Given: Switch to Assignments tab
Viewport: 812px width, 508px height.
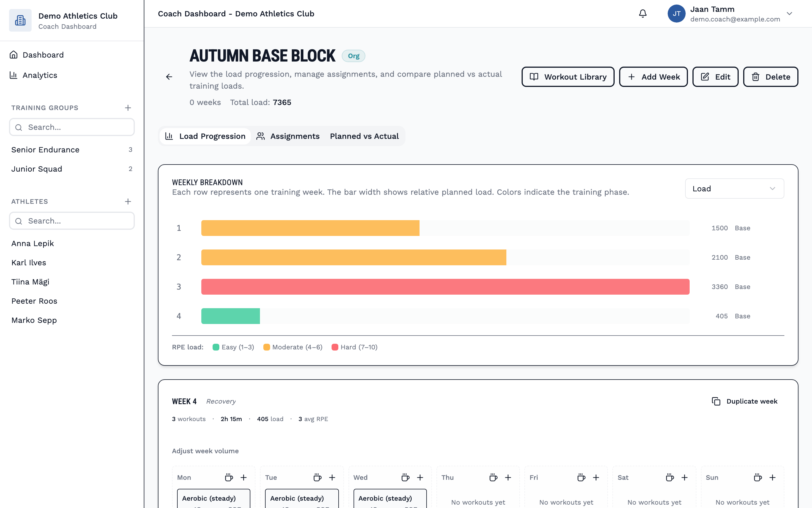Looking at the screenshot, I should coord(288,136).
